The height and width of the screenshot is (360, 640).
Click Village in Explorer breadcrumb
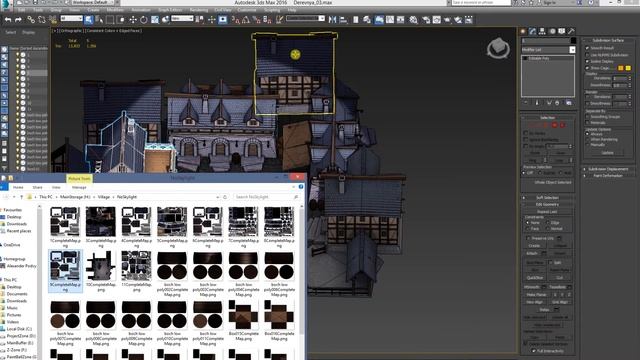104,197
